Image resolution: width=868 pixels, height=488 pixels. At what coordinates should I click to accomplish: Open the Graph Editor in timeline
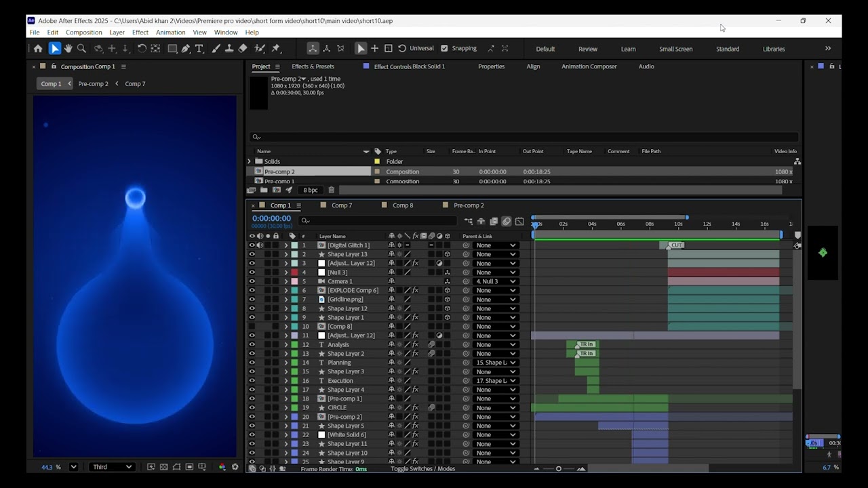(x=519, y=222)
